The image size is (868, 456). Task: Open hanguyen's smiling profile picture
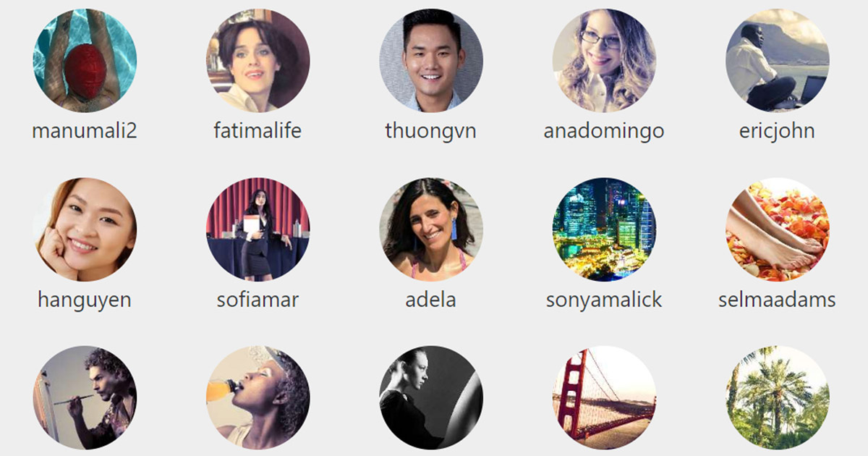[x=85, y=229]
